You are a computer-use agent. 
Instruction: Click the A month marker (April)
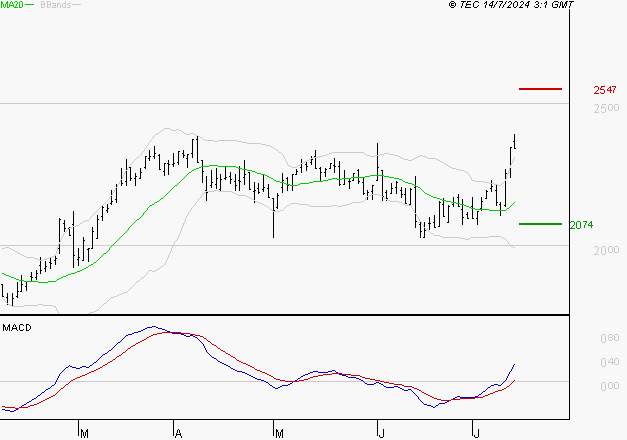pyautogui.click(x=179, y=434)
